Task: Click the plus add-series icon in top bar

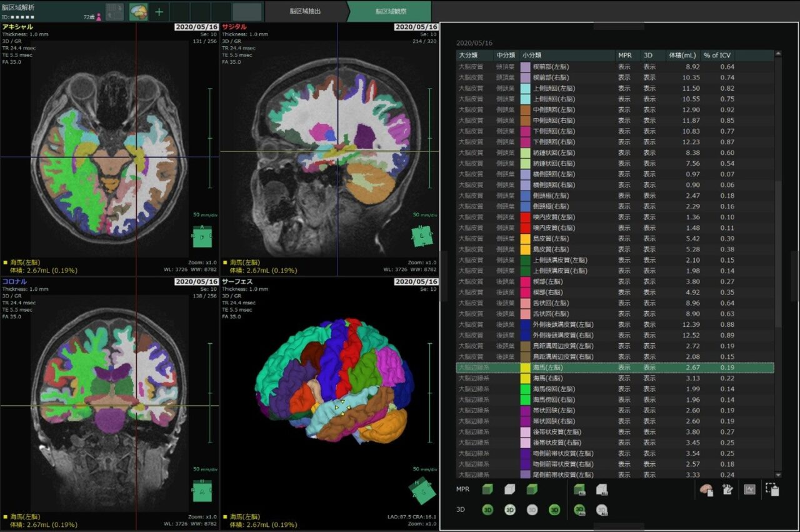Action: click(x=159, y=11)
